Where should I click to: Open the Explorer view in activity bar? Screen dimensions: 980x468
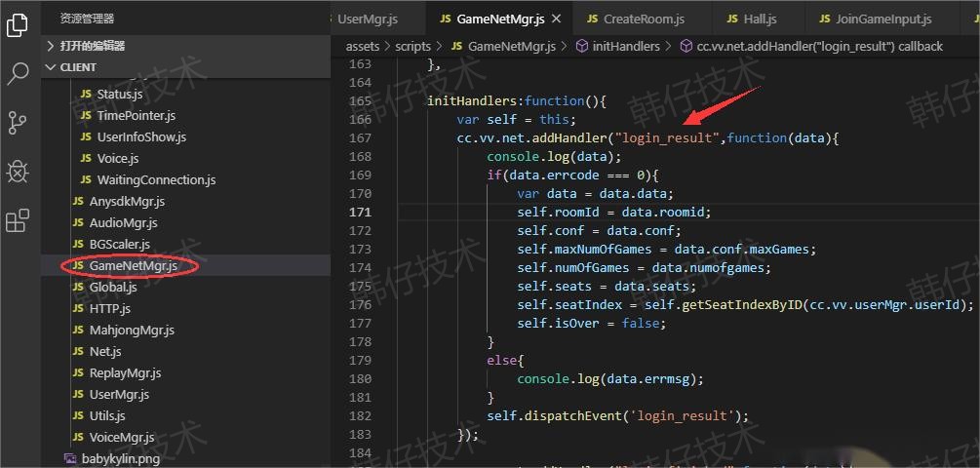(x=17, y=25)
